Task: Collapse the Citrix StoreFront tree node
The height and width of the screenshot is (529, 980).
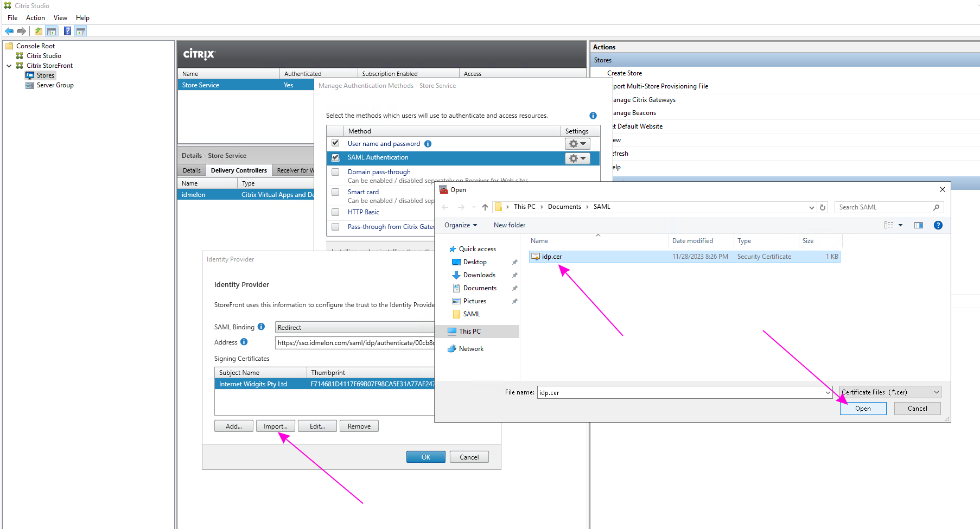Action: [9, 66]
